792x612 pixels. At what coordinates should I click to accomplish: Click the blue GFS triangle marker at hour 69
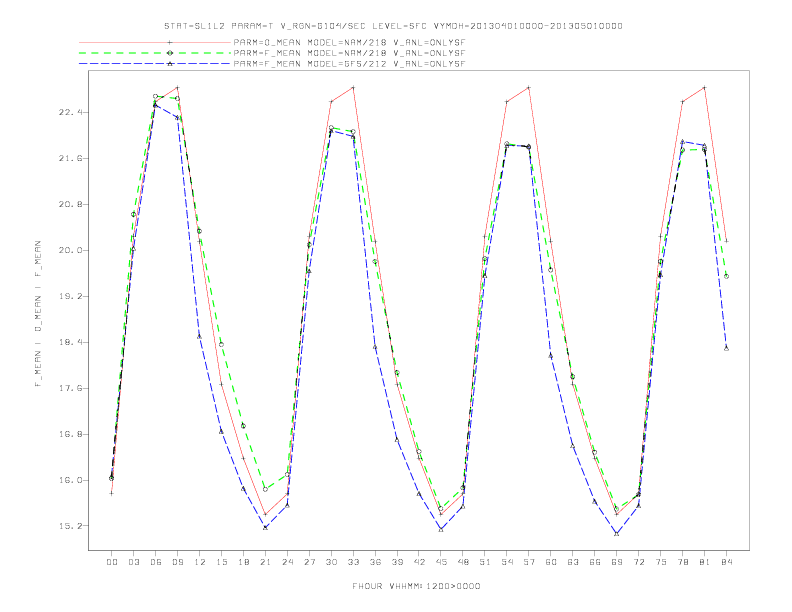tap(616, 534)
